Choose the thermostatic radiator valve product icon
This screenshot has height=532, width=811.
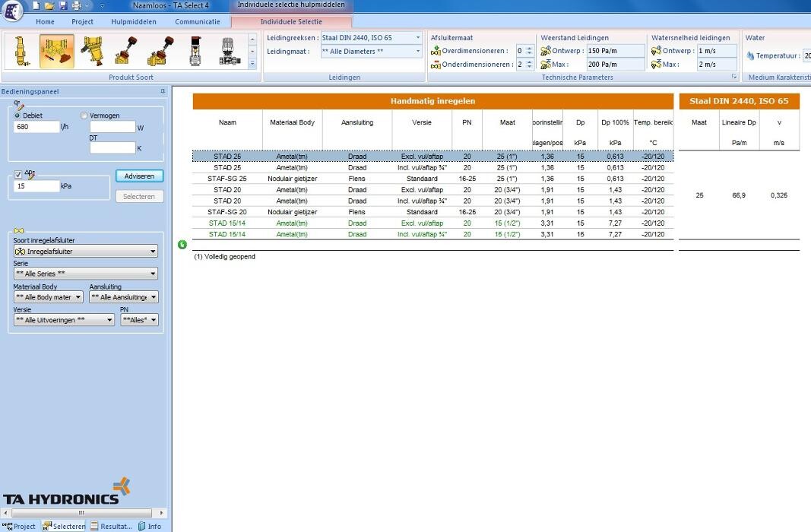pos(227,52)
